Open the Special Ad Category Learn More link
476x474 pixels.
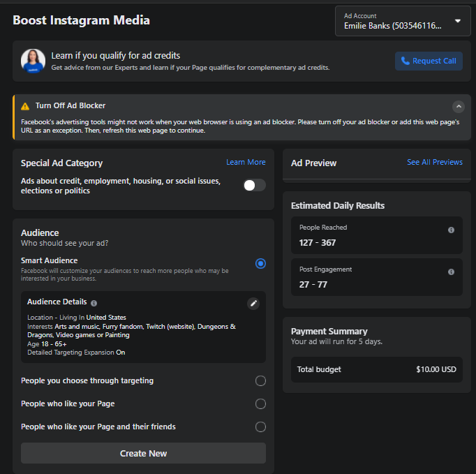[246, 162]
